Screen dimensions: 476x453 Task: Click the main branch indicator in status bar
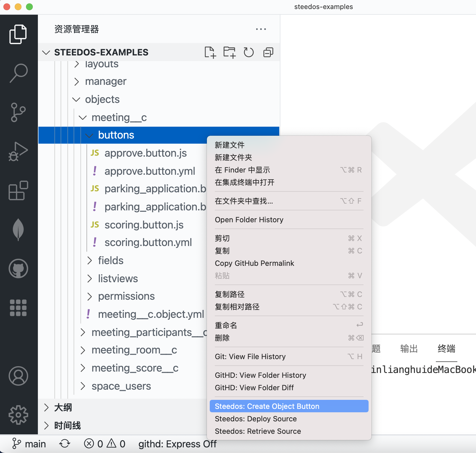tap(29, 444)
